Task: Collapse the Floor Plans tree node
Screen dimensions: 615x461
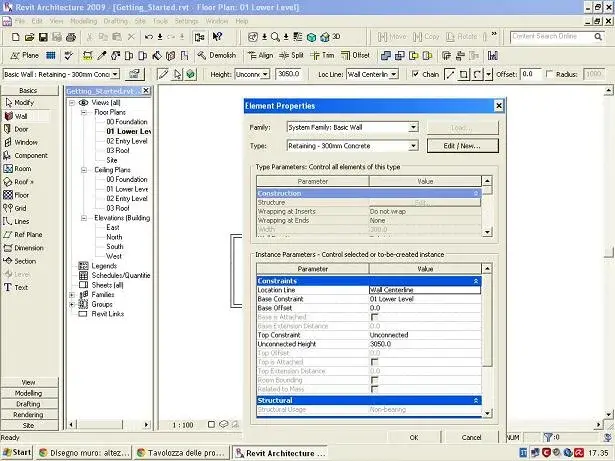Action: (84, 112)
